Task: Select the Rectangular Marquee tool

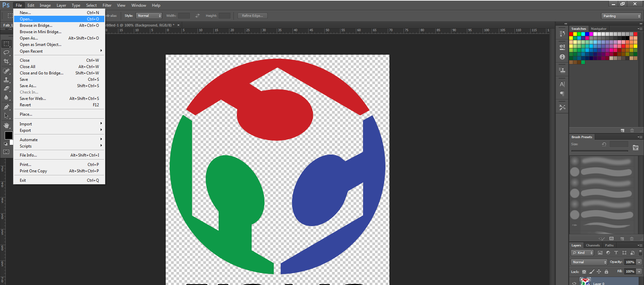Action: click(x=6, y=44)
